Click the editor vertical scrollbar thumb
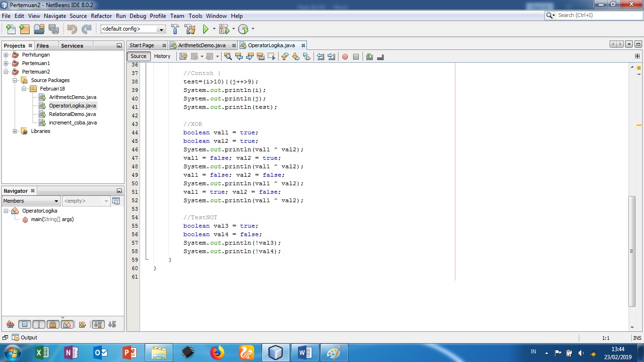This screenshot has width=644, height=362. [632, 252]
